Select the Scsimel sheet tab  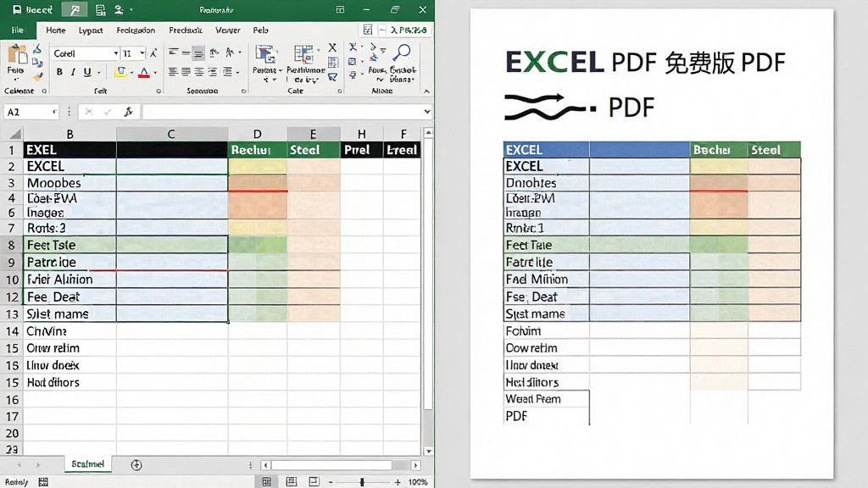pyautogui.click(x=87, y=464)
